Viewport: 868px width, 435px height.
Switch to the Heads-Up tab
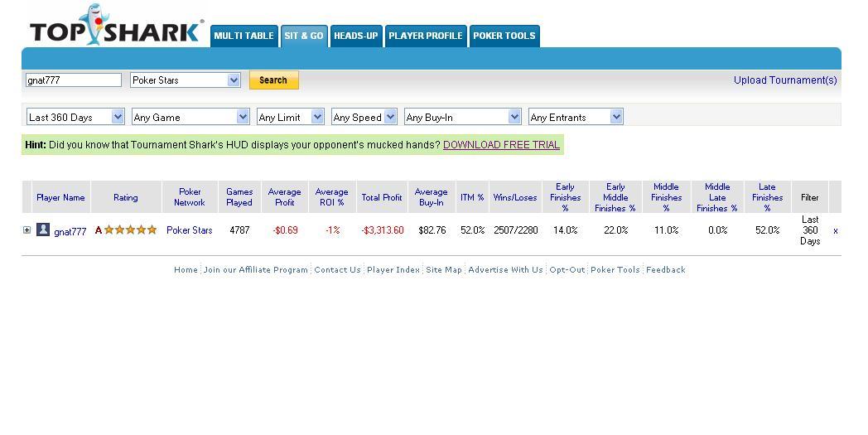tap(355, 36)
